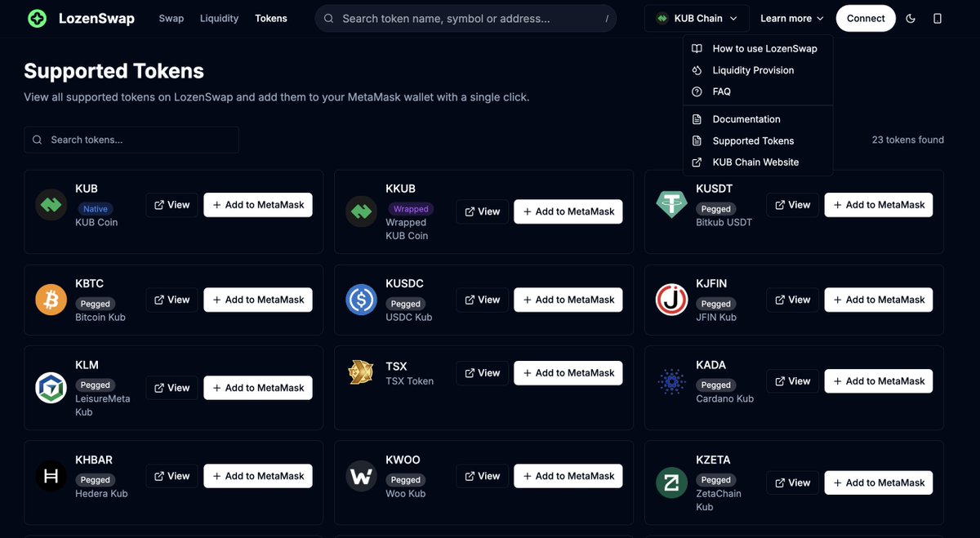The width and height of the screenshot is (980, 538).
Task: View the KHBAR token
Action: click(x=172, y=476)
